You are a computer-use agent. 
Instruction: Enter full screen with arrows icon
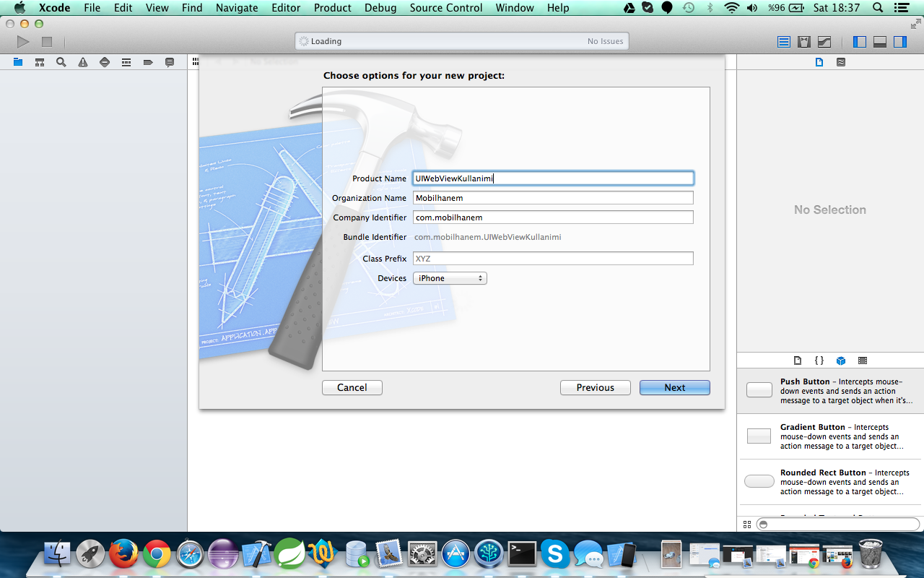[x=915, y=24]
